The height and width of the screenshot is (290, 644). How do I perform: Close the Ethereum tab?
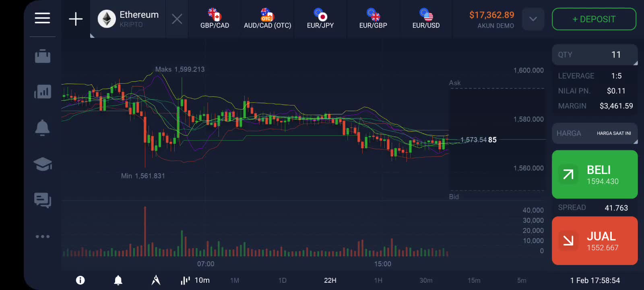[x=177, y=19]
